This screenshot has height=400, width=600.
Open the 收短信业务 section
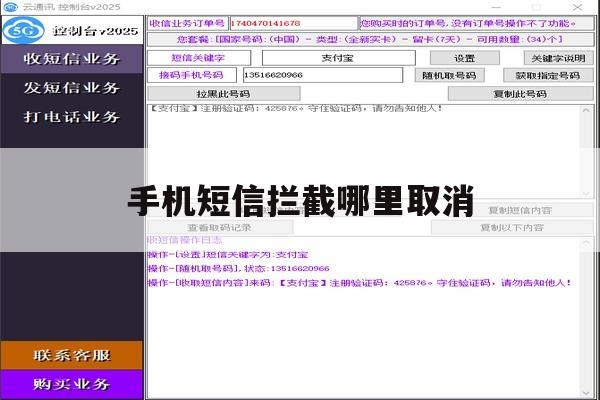coord(72,59)
